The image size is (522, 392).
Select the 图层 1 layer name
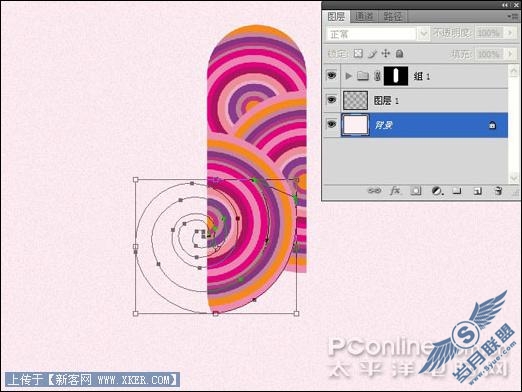pos(386,101)
